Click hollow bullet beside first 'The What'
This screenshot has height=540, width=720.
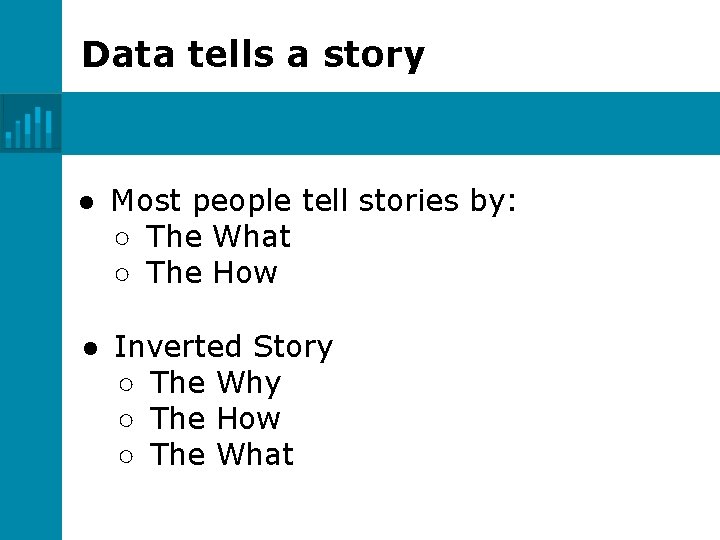pos(122,238)
